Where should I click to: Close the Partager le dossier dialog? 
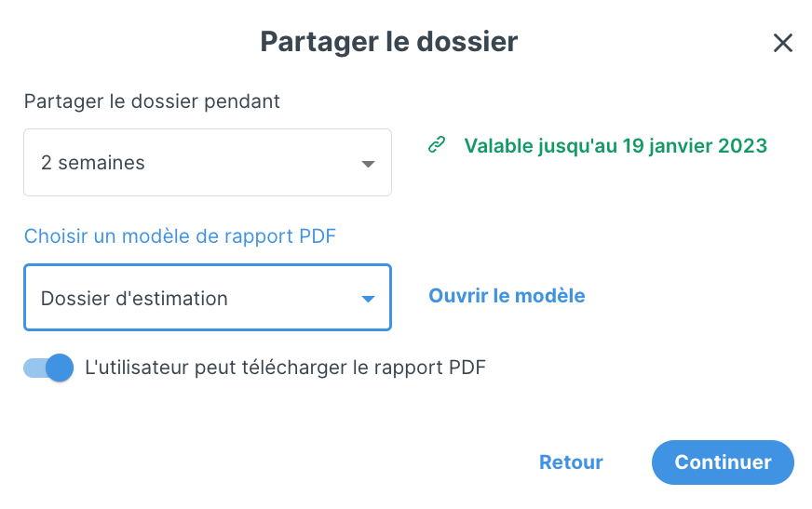coord(782,43)
